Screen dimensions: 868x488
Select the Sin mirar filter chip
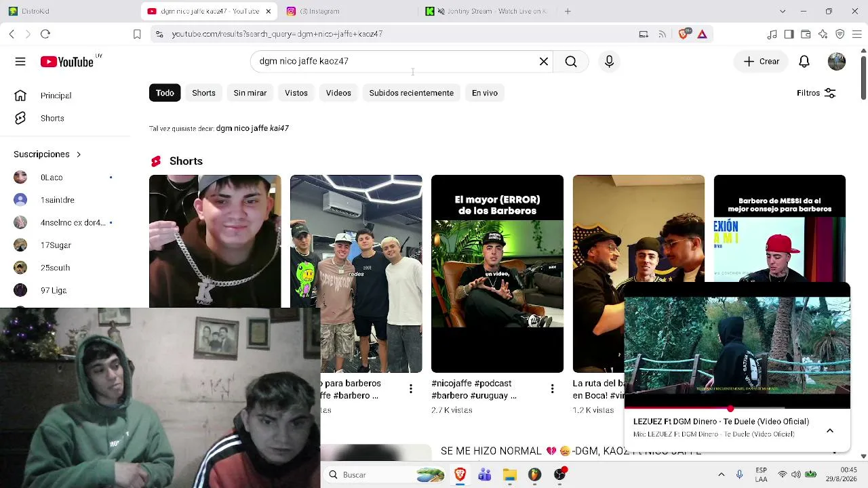click(250, 93)
